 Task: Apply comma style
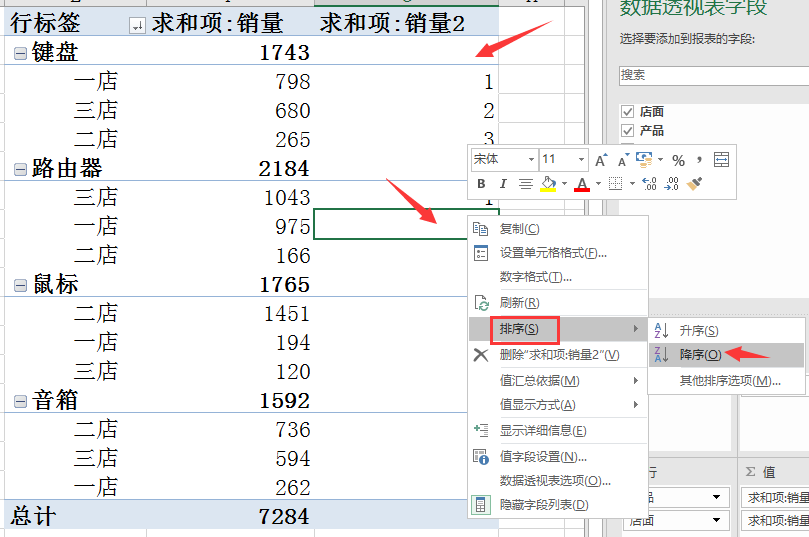click(x=699, y=160)
